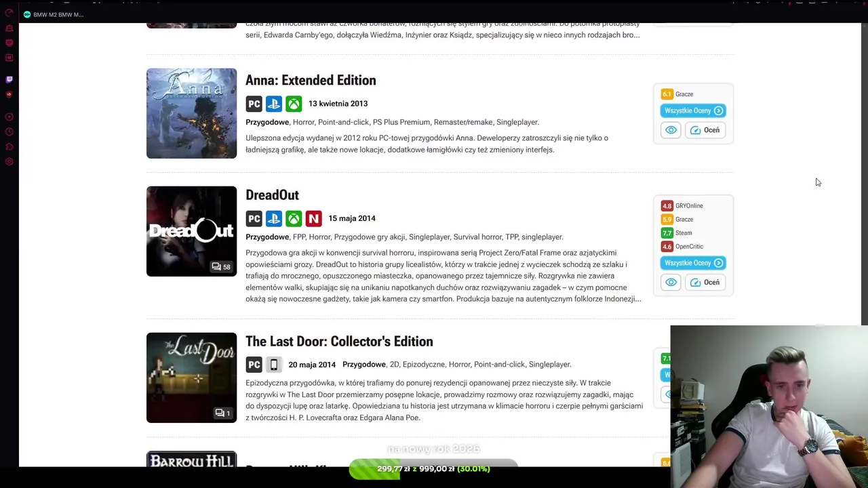Switch to the BMW M2 browser tab
This screenshot has height=488, width=868.
54,14
